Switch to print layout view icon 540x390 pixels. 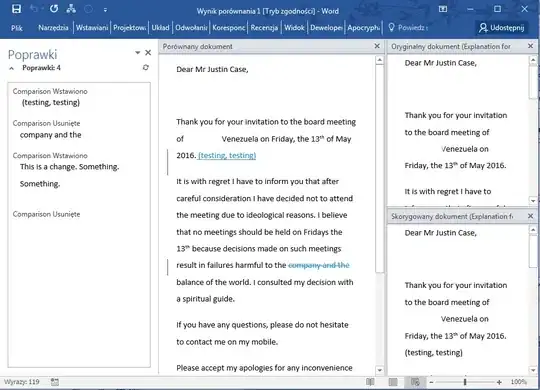click(393, 382)
